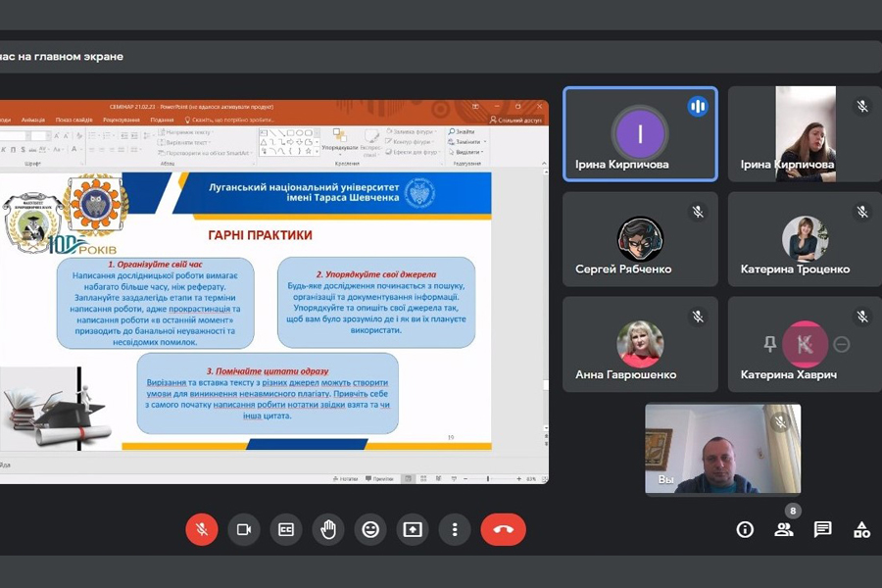This screenshot has width=882, height=588.
Task: Click zoom in plus on PowerPoint status bar
Action: tap(518, 479)
